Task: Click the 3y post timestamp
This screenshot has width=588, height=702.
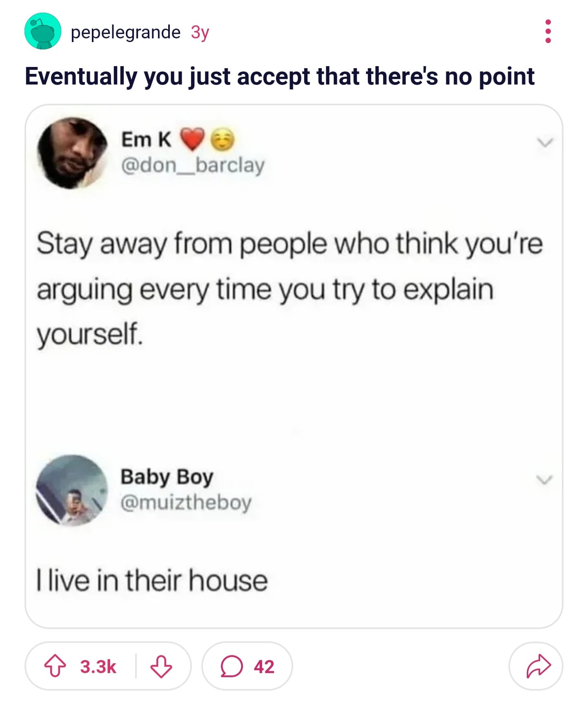Action: point(200,33)
